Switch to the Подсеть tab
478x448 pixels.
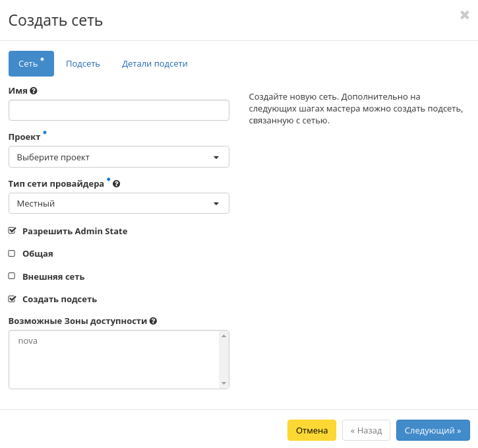coord(83,64)
